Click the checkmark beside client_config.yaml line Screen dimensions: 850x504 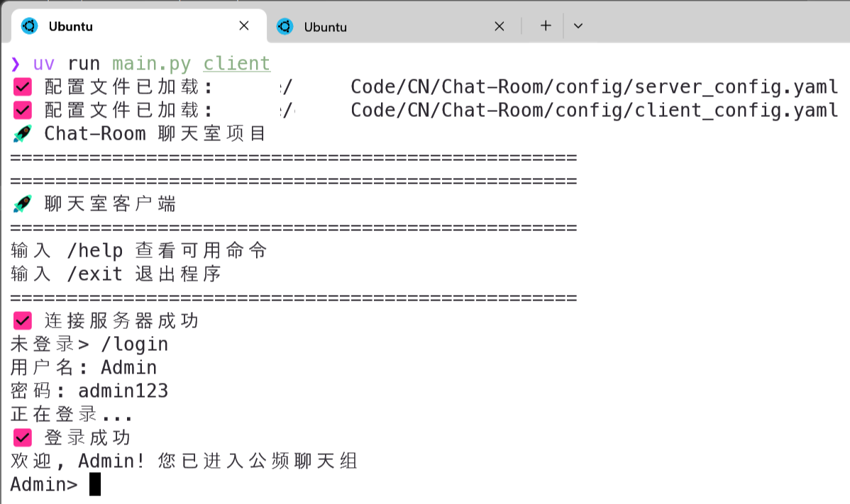(22, 110)
